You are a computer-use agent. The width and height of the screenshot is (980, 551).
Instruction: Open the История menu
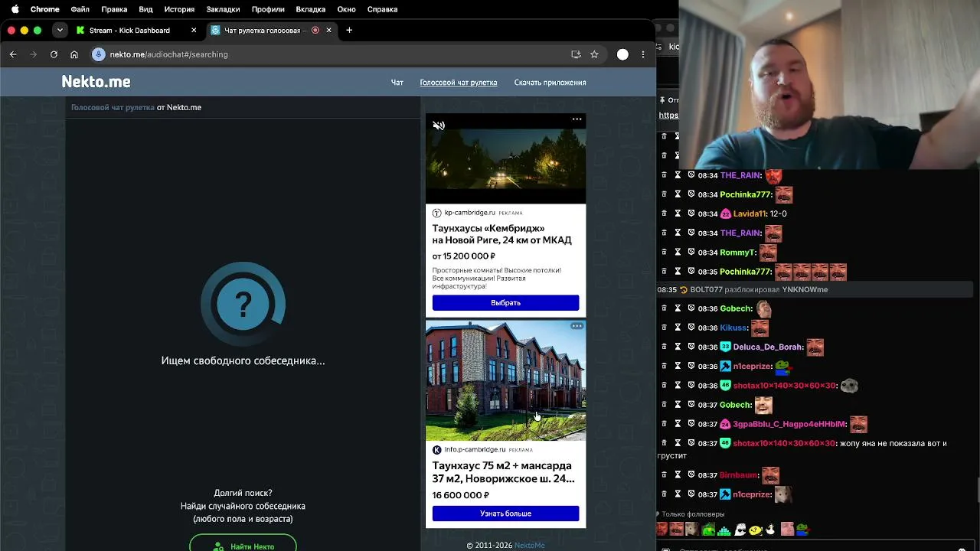point(179,9)
